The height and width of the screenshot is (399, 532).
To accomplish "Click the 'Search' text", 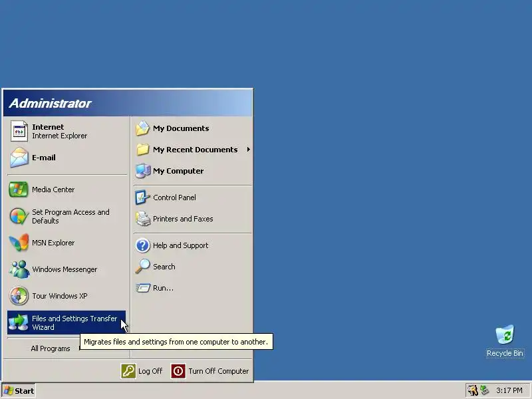I will (x=164, y=267).
